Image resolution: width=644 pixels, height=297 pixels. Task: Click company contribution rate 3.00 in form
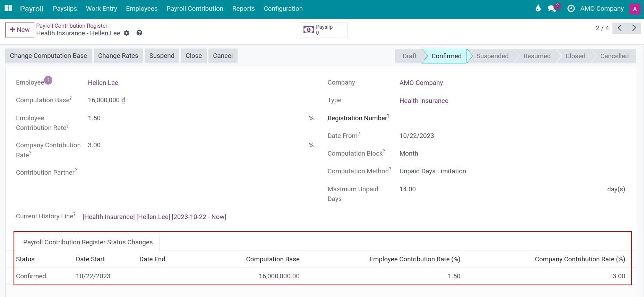pos(94,145)
